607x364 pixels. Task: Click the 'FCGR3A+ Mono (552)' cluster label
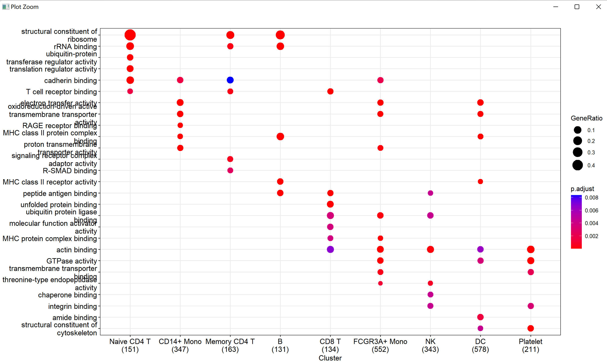pos(380,345)
